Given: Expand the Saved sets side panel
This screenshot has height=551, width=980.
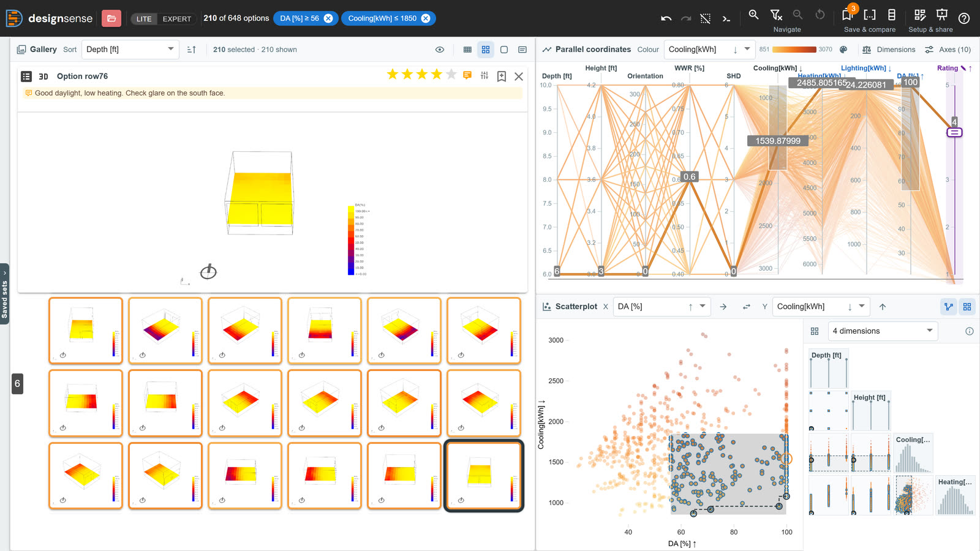Looking at the screenshot, I should click(x=4, y=294).
